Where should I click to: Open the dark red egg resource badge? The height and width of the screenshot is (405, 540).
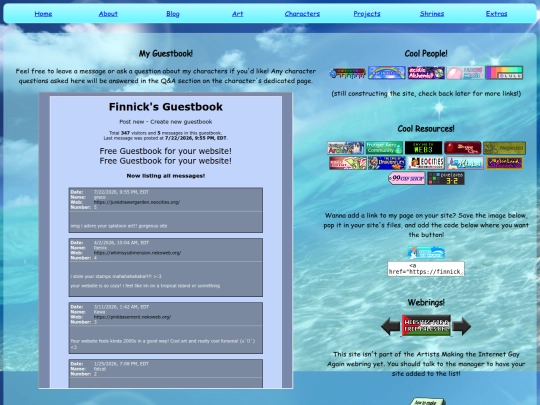(x=463, y=148)
